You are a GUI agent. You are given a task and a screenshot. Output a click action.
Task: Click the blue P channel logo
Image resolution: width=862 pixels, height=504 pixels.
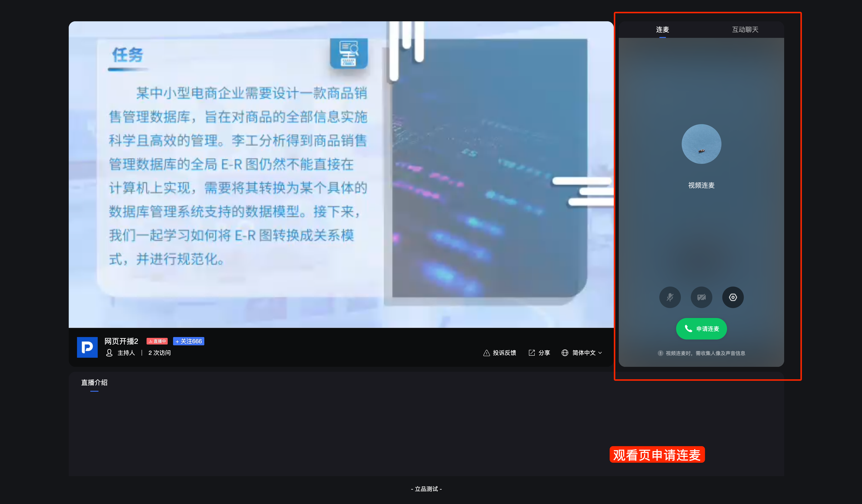(87, 347)
